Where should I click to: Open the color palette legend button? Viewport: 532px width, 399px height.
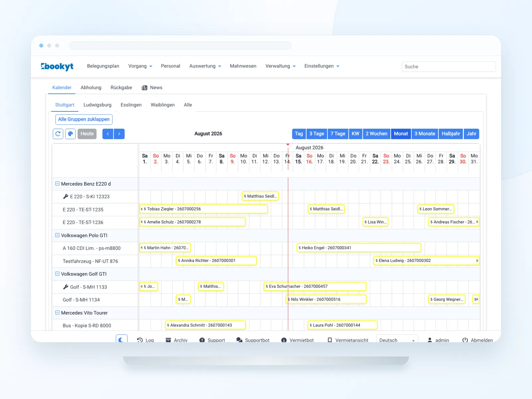[x=70, y=134]
